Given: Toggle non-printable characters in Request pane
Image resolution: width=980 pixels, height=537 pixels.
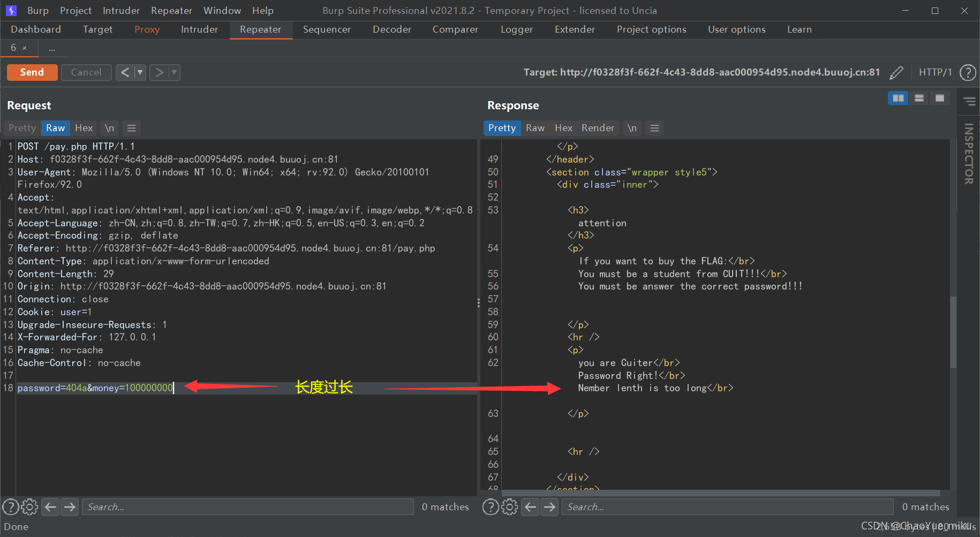Looking at the screenshot, I should [109, 128].
